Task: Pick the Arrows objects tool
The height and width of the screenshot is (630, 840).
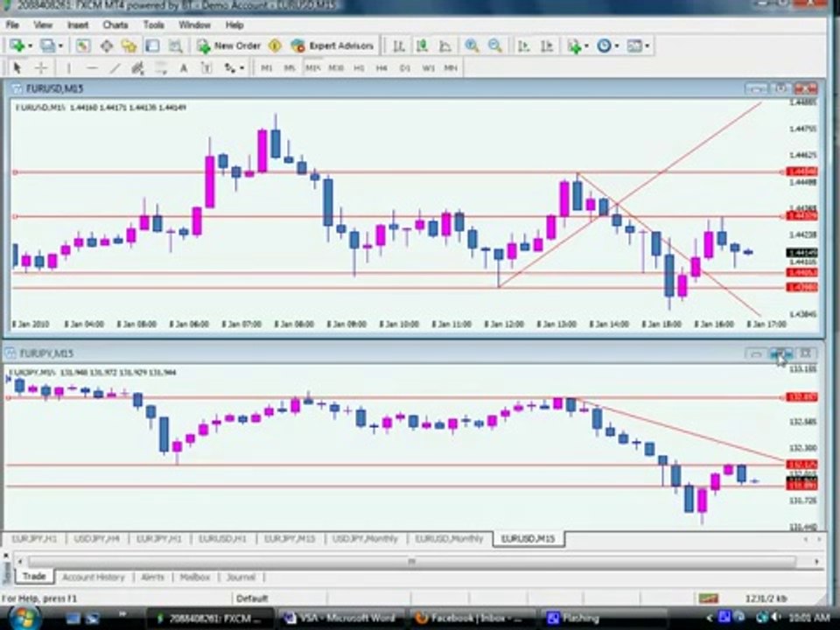Action: [230, 68]
